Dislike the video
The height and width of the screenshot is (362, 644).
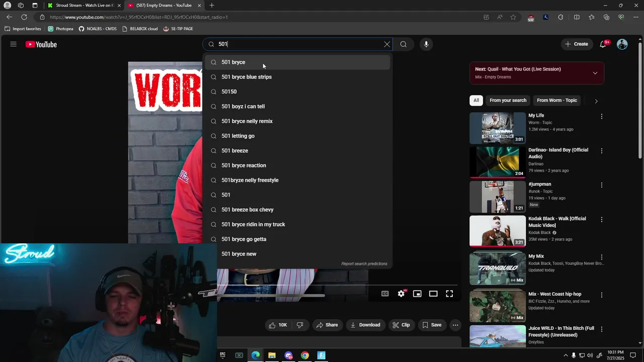click(300, 325)
